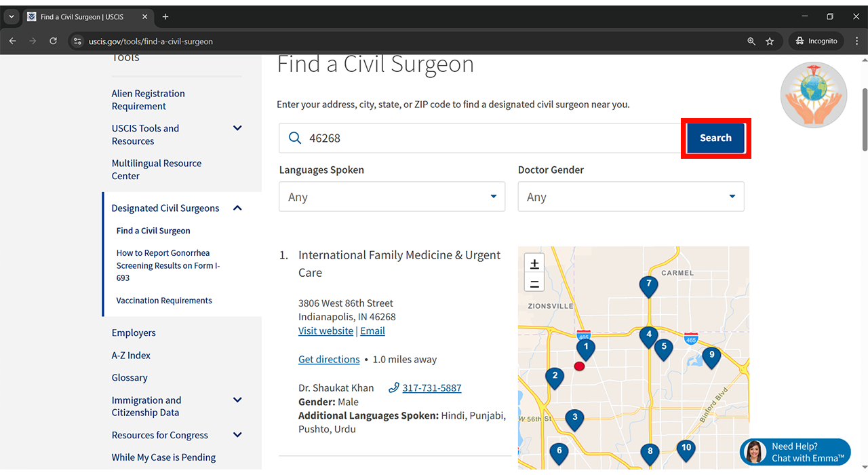This screenshot has height=475, width=868.
Task: Bookmark this page with the star icon
Action: [x=770, y=41]
